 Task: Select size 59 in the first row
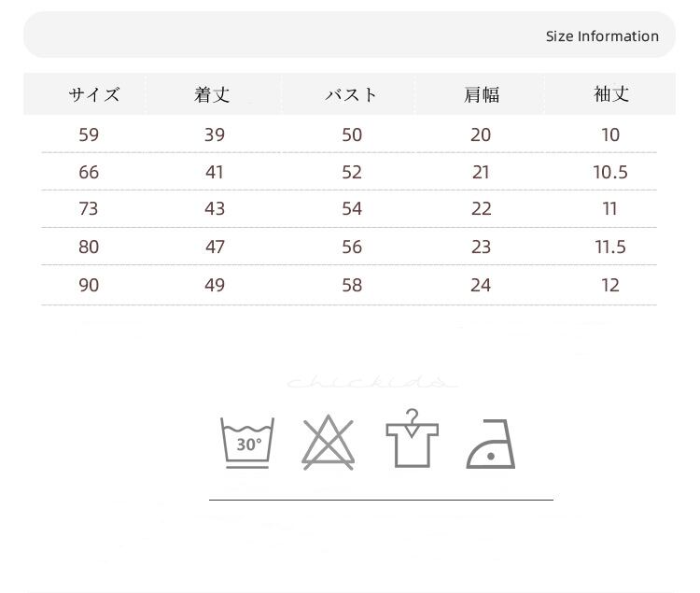(x=89, y=134)
